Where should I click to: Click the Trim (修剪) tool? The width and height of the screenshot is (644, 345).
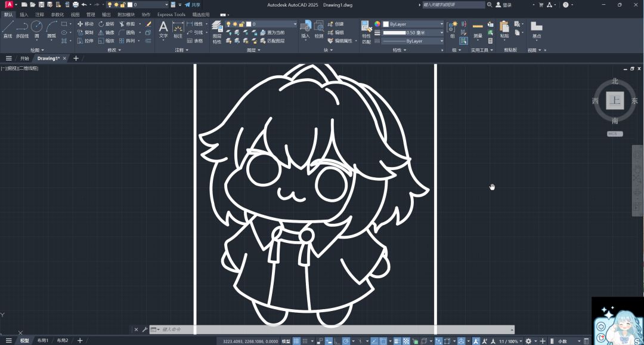click(x=128, y=24)
